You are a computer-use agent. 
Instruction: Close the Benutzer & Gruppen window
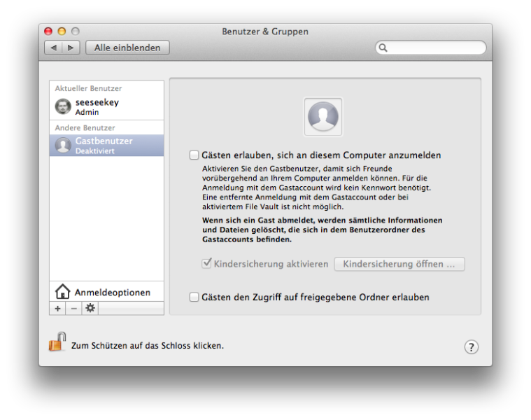point(48,31)
